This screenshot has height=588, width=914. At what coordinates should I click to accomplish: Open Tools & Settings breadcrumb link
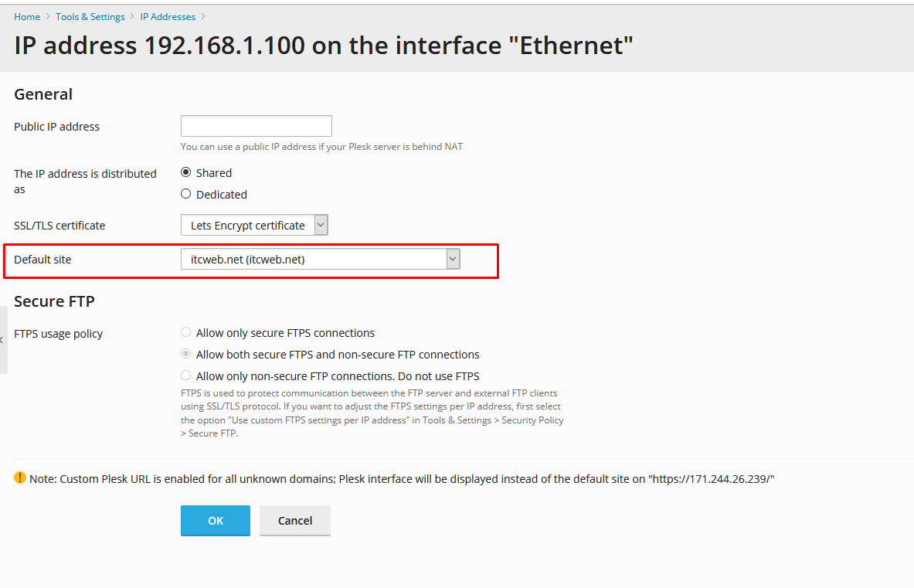[90, 16]
